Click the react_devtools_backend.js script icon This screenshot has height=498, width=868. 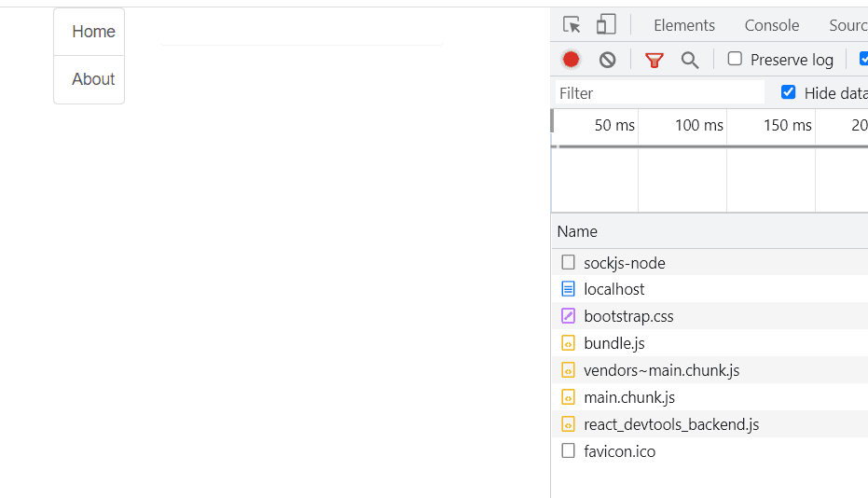tap(568, 423)
